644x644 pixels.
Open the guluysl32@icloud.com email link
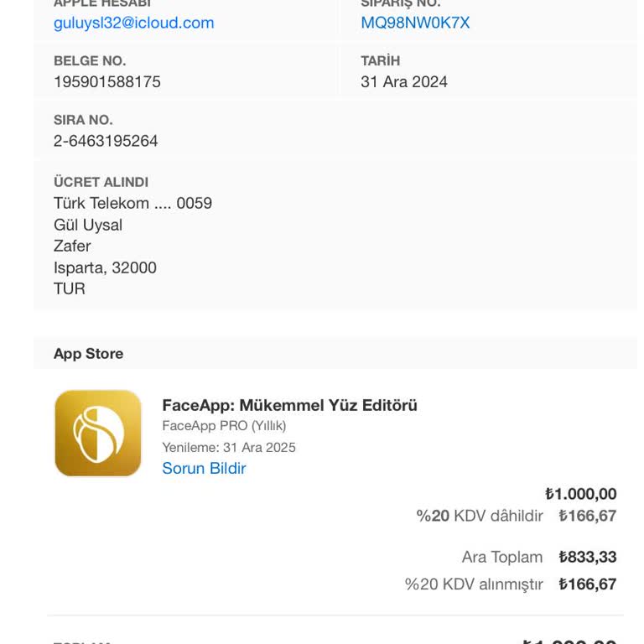click(x=134, y=23)
